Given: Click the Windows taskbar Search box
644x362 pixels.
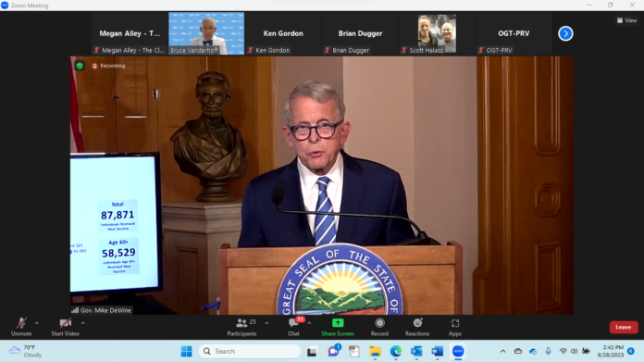Looking at the screenshot, I should (x=250, y=351).
